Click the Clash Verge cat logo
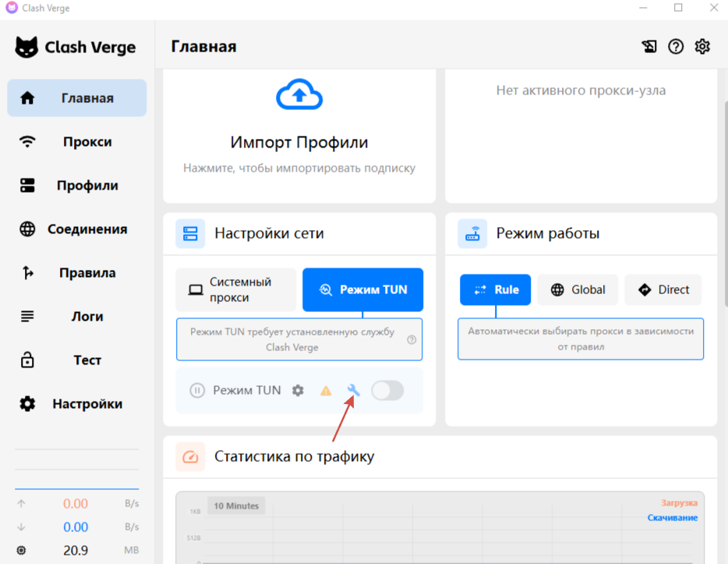Screen dimensions: 728x564 pyautogui.click(x=27, y=47)
